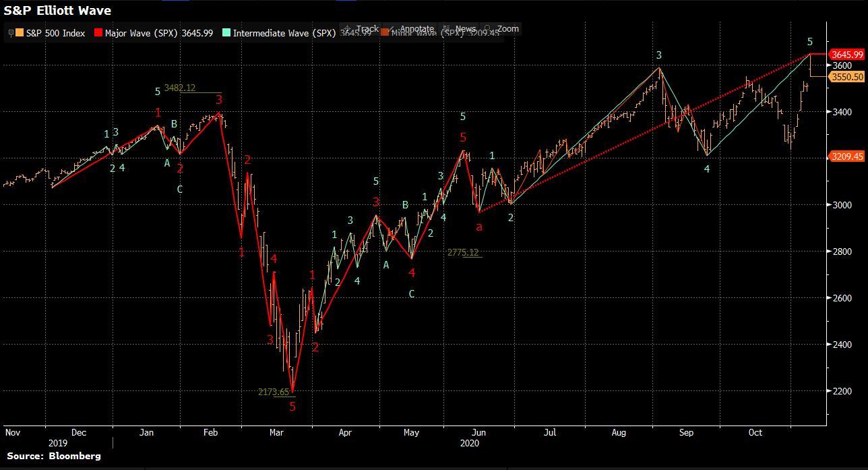Click the Mar label on the time axis
The image size is (868, 470).
276,432
